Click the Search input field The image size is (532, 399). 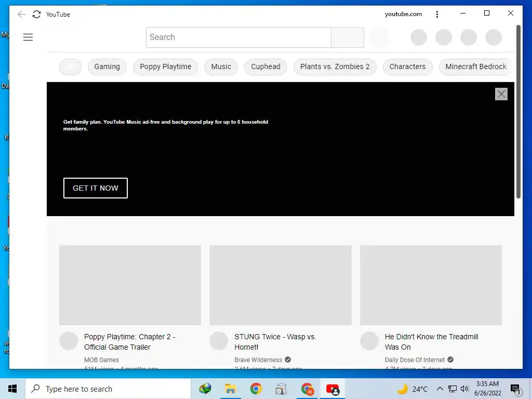(x=238, y=37)
